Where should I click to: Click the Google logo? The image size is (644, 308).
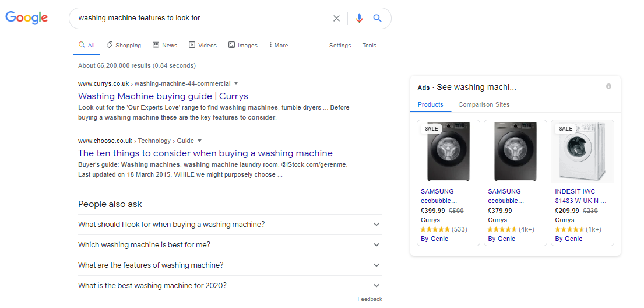tap(27, 17)
